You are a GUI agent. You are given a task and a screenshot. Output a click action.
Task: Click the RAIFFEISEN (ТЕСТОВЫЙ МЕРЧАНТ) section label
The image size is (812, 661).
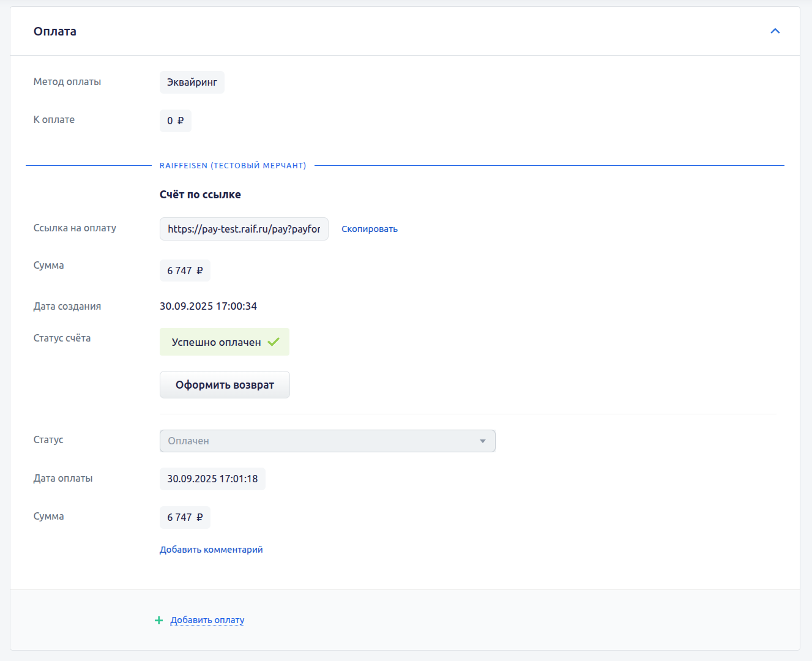click(233, 166)
